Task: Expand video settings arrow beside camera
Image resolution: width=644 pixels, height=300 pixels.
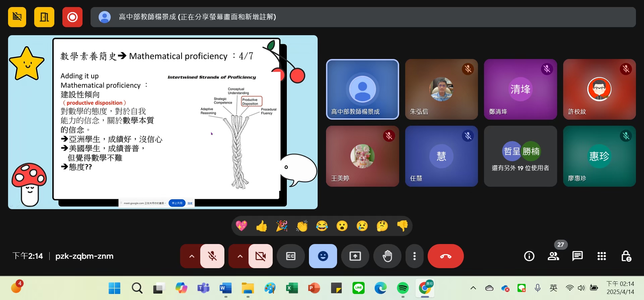Action: click(240, 256)
